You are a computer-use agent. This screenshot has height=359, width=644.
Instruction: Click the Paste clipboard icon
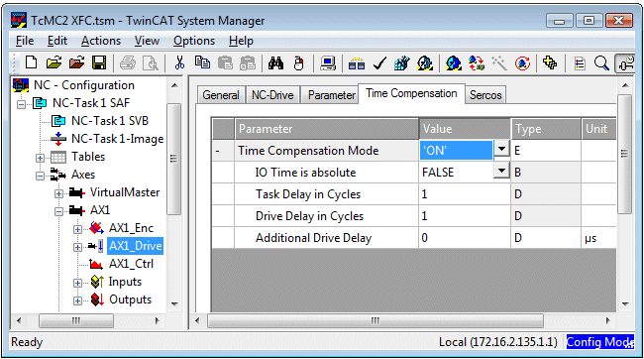[x=225, y=62]
